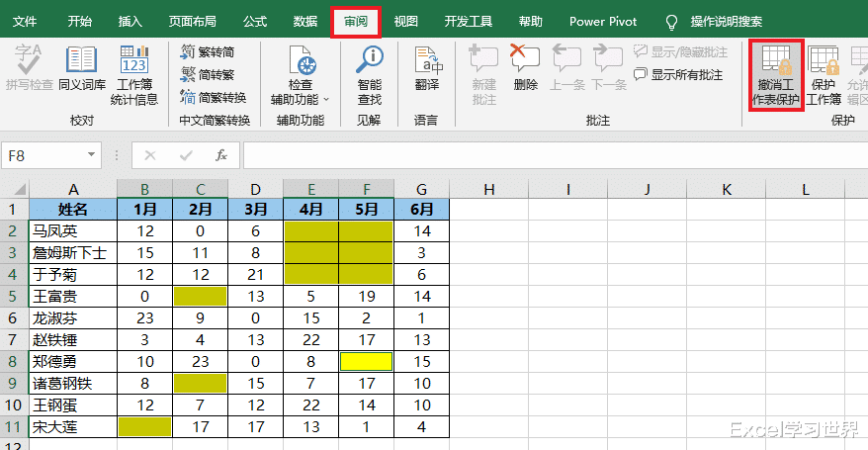The image size is (868, 450).
Task: Toggle 显示/隐藏批注
Action: 680,52
